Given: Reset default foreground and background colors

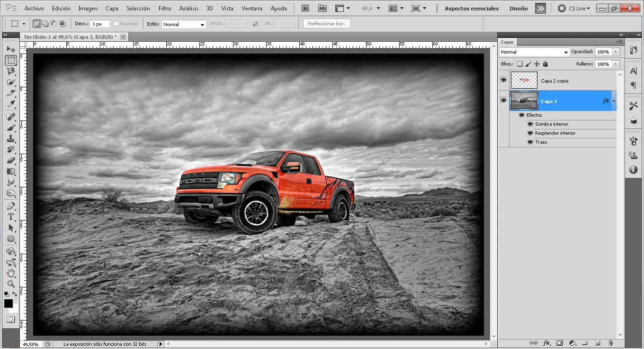Looking at the screenshot, I should point(7,294).
